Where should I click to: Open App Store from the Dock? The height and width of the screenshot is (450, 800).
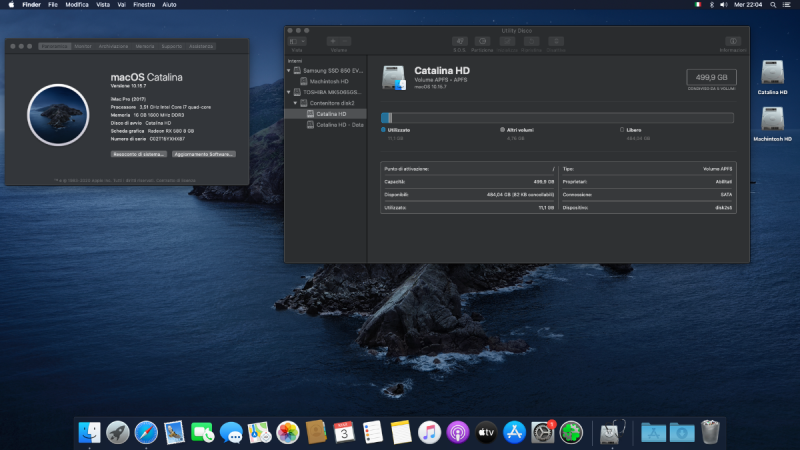point(515,432)
